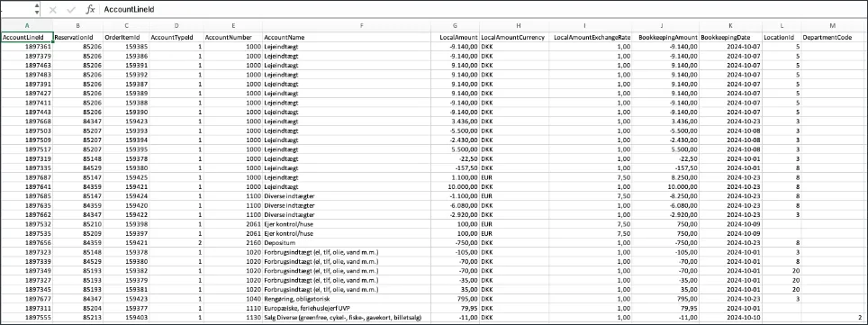Click the LocationId header cell
Image resolution: width=868 pixels, height=325 pixels.
pos(782,37)
